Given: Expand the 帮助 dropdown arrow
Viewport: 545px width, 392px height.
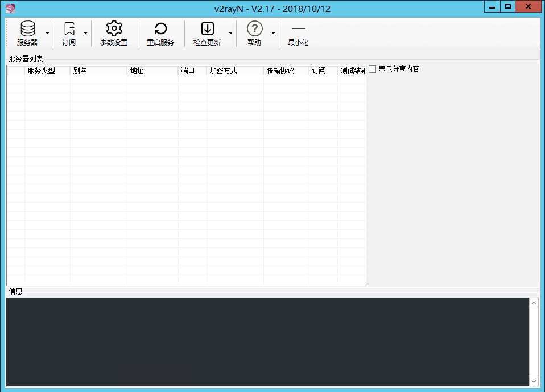Looking at the screenshot, I should [x=273, y=33].
